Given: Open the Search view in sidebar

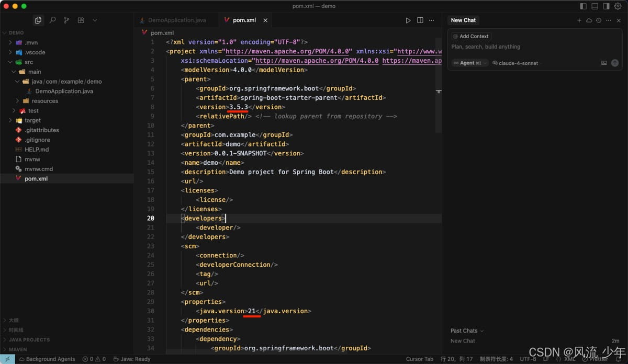Looking at the screenshot, I should [52, 20].
